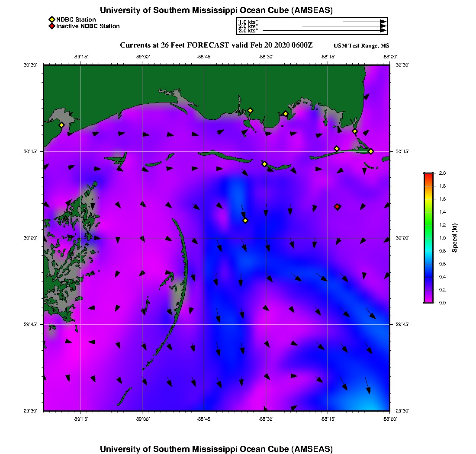
Task: Click the 2.0 kts label in the arrow legend
Action: [248, 26]
